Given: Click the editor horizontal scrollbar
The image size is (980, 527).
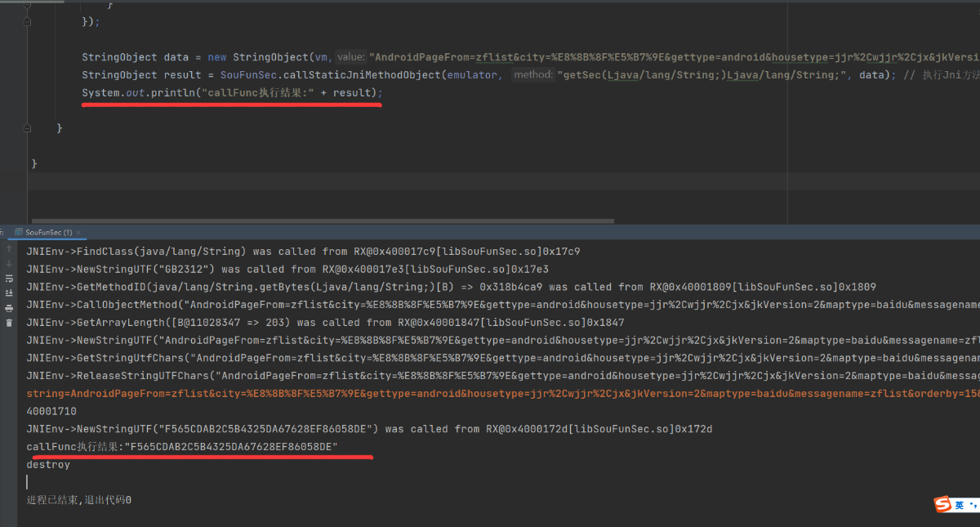Looking at the screenshot, I should [x=323, y=221].
